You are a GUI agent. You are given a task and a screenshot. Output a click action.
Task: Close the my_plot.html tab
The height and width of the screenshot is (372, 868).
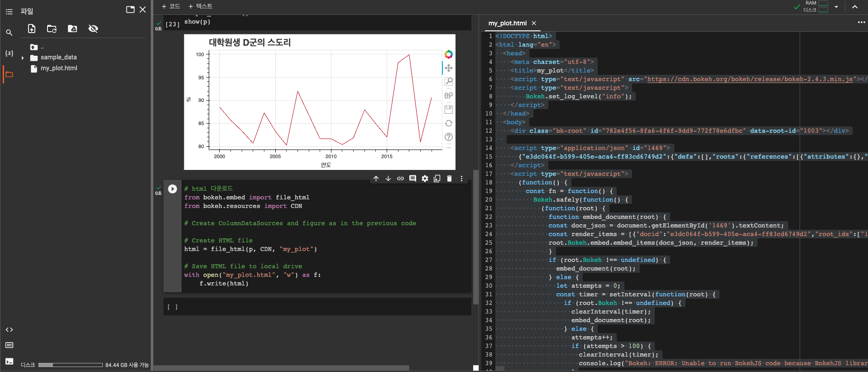coord(534,23)
